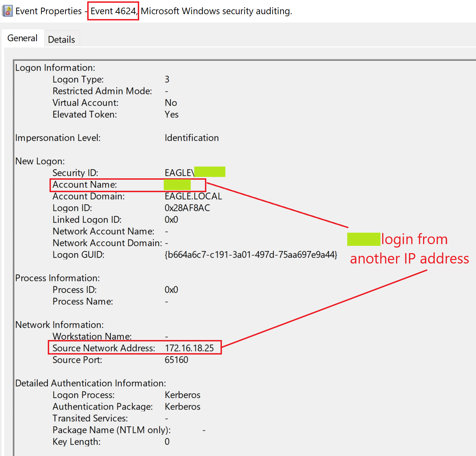Screen dimensions: 476x456
Task: Click the Source Network Address label
Action: tap(104, 348)
